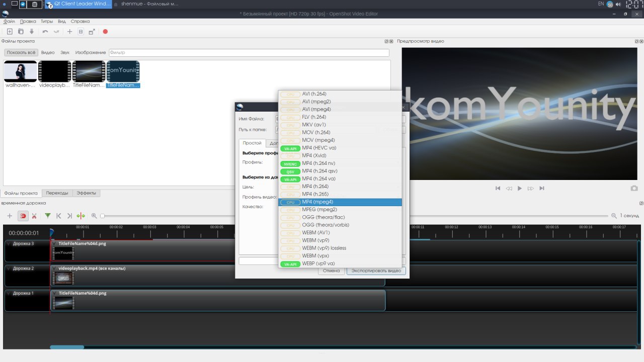Viewport: 644px width, 362px height.
Task: Center the timeline on the playhead
Action: pyautogui.click(x=81, y=216)
